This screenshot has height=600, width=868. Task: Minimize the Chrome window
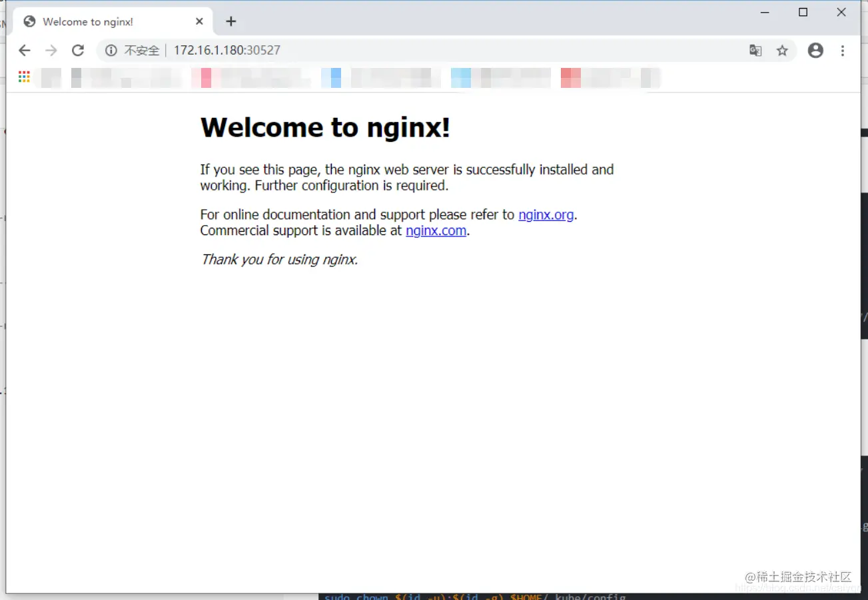[x=765, y=13]
